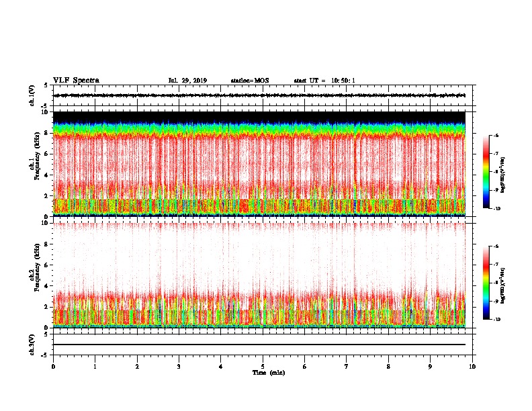The image size is (532, 411).
Task: Select the ch.1 spectrogram panel
Action: click(259, 164)
